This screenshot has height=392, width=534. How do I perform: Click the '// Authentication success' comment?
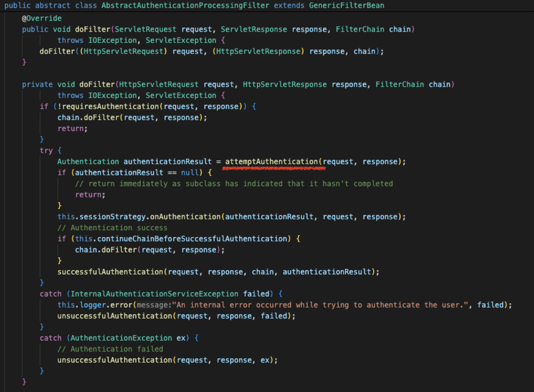[x=112, y=228]
